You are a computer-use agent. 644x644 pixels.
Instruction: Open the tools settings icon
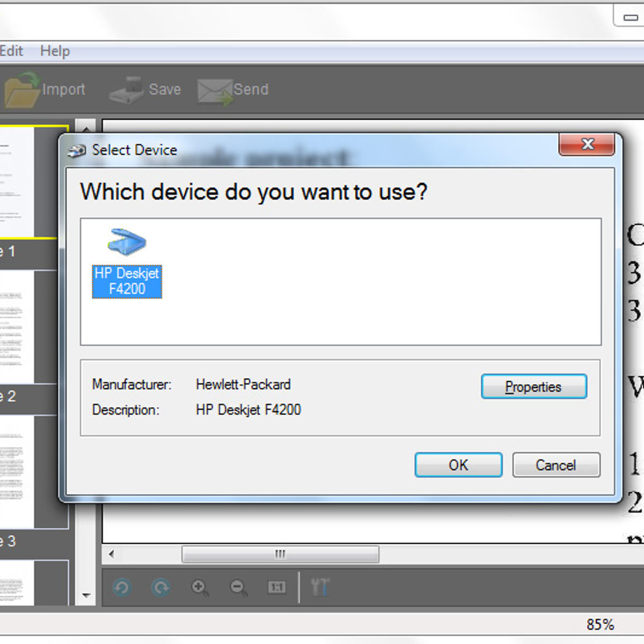tap(320, 588)
